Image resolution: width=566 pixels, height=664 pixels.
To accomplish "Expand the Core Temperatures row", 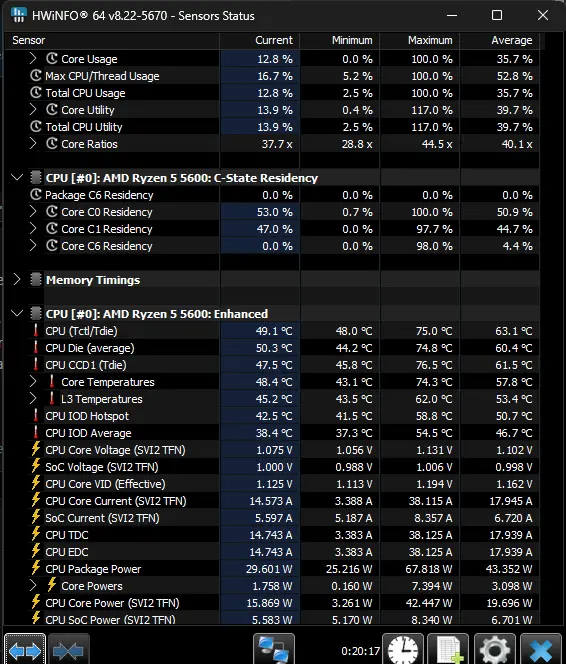I will (33, 382).
